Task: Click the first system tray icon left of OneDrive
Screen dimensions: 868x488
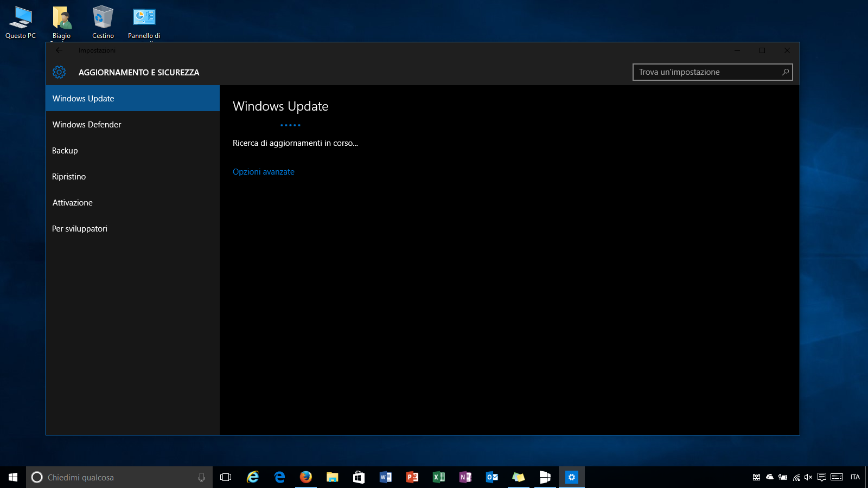Action: pos(756,477)
